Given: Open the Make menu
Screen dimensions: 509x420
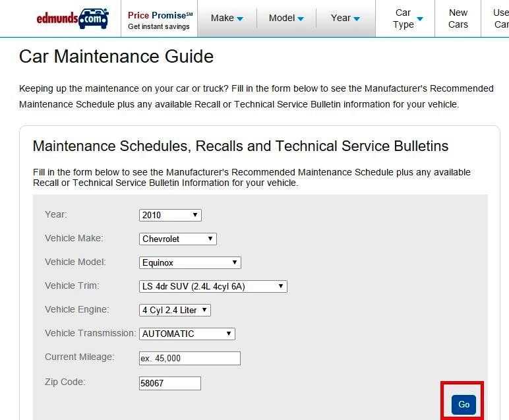Looking at the screenshot, I should tap(227, 18).
